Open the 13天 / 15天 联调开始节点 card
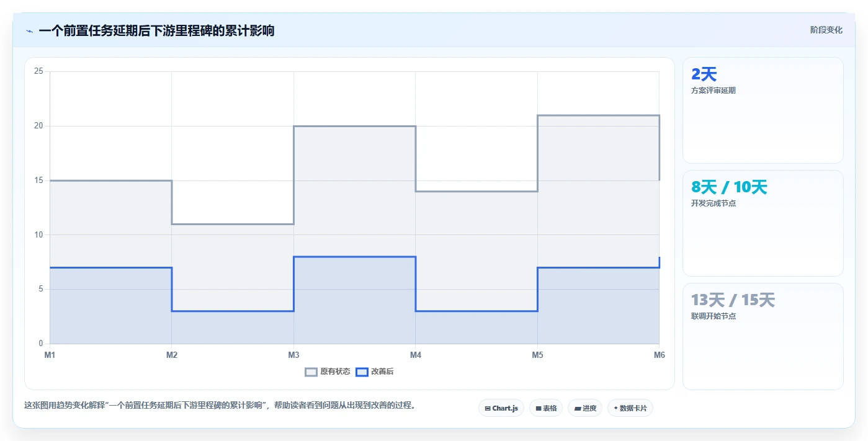Viewport: 868px width, 441px height. 763,336
